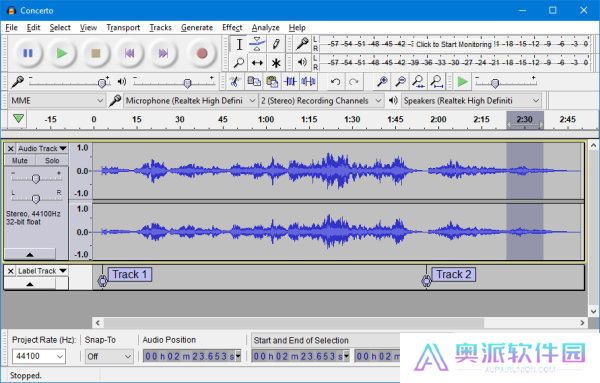Open the MME audio host dropdown

point(57,101)
